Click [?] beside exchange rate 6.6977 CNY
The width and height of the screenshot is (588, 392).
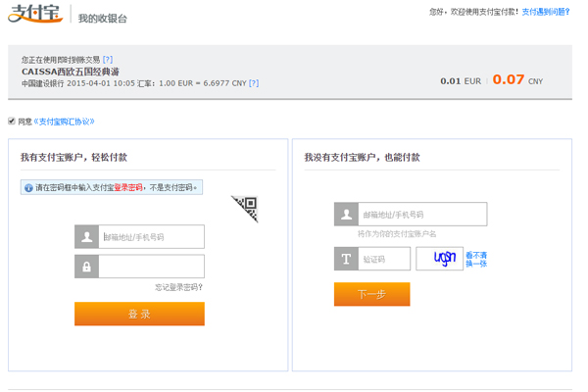point(254,83)
